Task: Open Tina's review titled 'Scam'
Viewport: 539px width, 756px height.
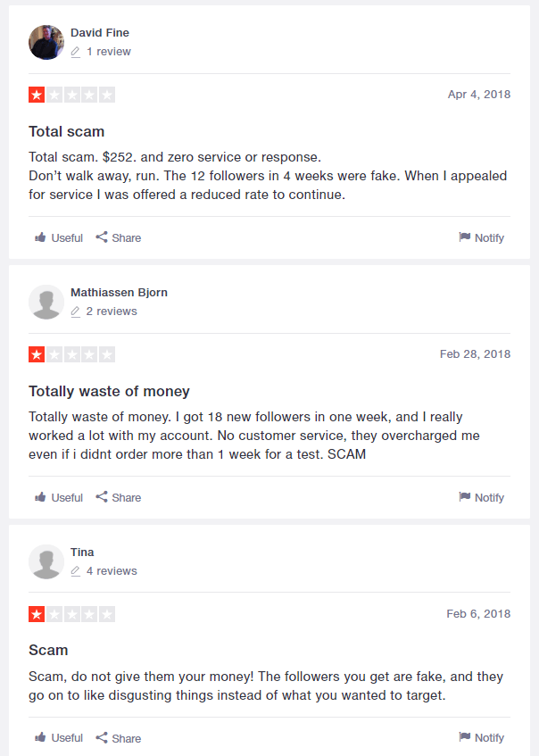Action: tap(48, 650)
